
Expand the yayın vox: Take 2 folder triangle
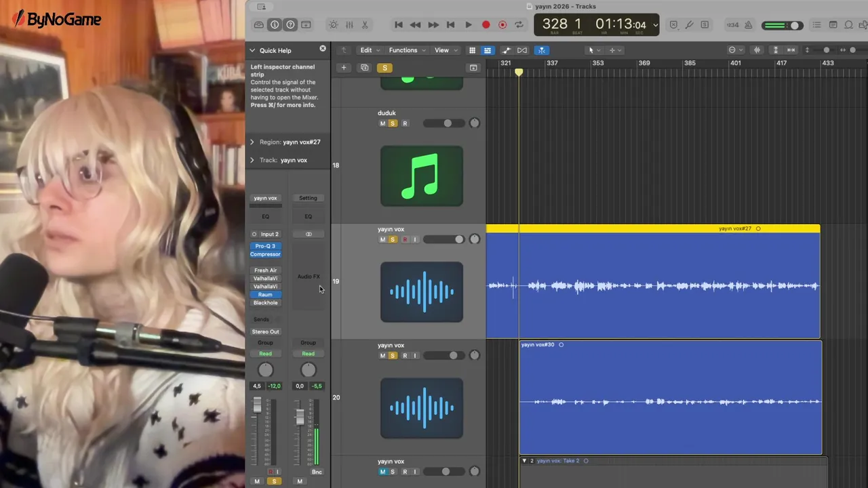524,461
